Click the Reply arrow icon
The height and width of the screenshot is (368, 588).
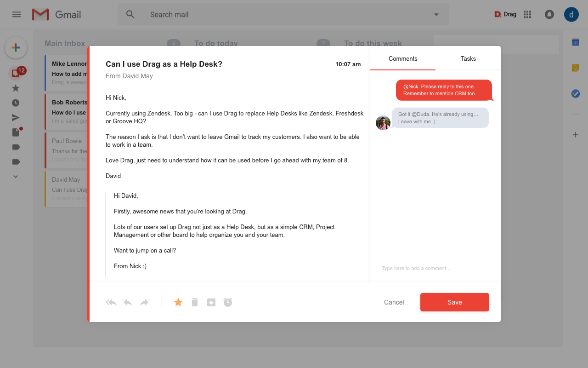tap(128, 302)
